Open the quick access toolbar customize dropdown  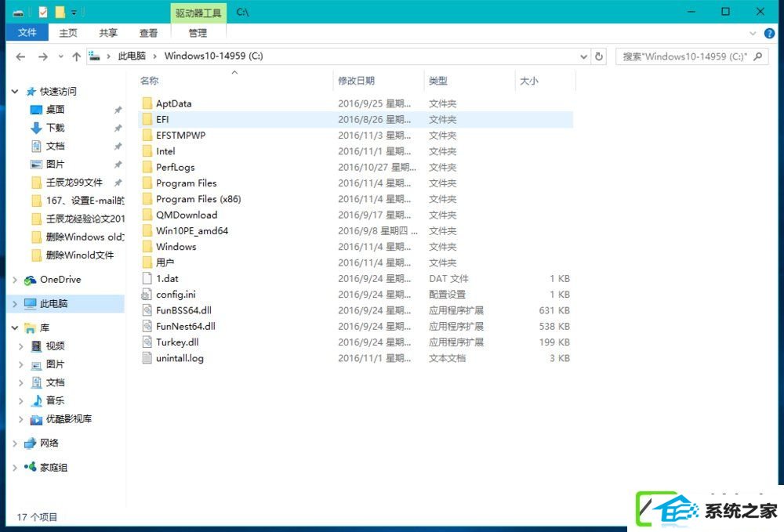[x=74, y=12]
